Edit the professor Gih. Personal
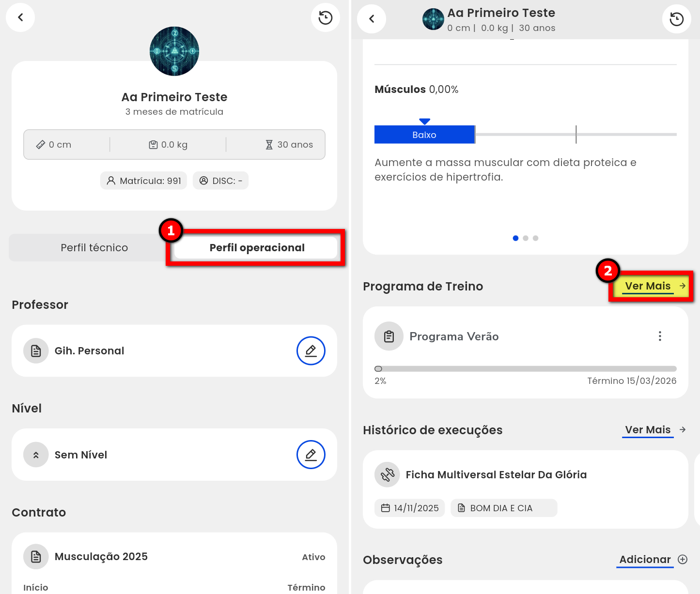 311,350
